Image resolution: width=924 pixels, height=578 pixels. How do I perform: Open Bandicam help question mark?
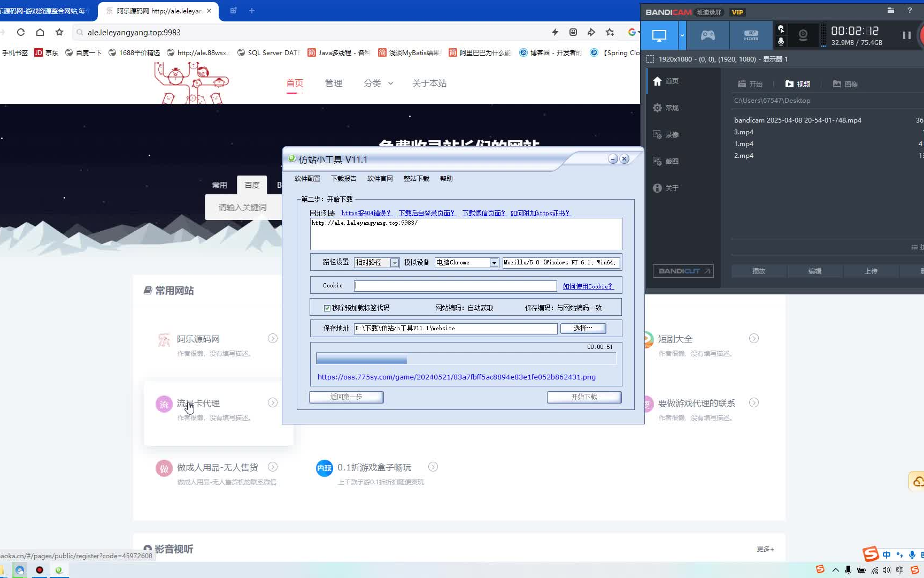pos(910,11)
